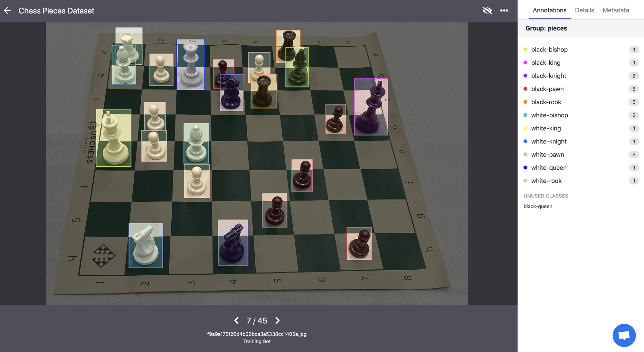Click the back arrow icon

click(7, 11)
